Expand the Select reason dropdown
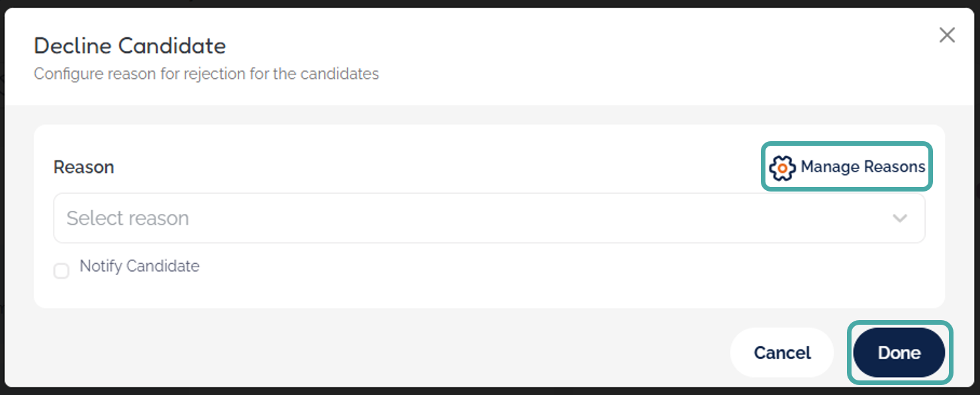 tap(489, 218)
